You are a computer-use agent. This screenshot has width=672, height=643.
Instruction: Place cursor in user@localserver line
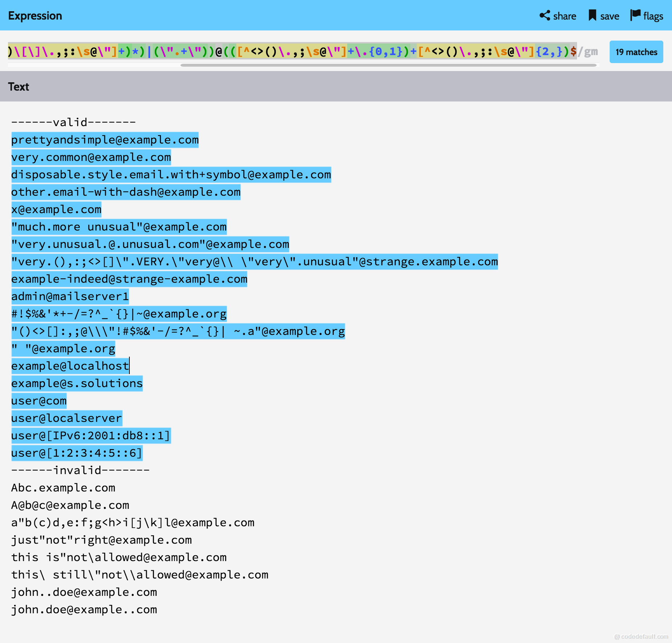pyautogui.click(x=67, y=418)
